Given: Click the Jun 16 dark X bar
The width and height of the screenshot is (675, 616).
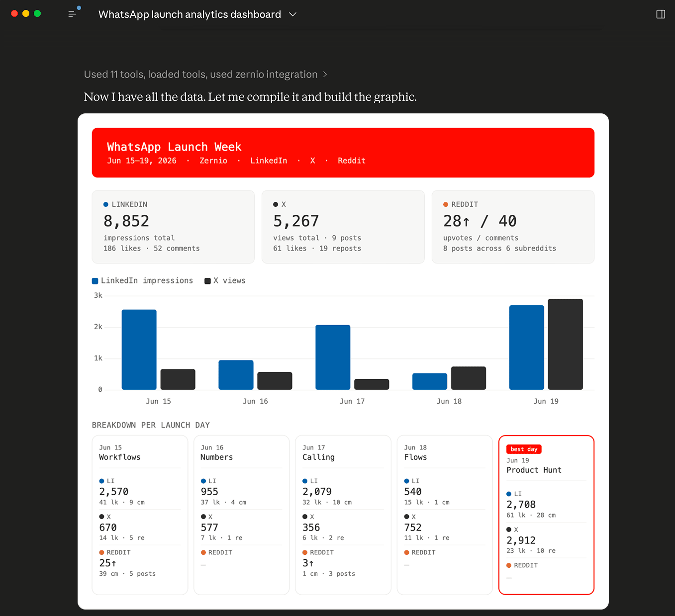Looking at the screenshot, I should (275, 381).
